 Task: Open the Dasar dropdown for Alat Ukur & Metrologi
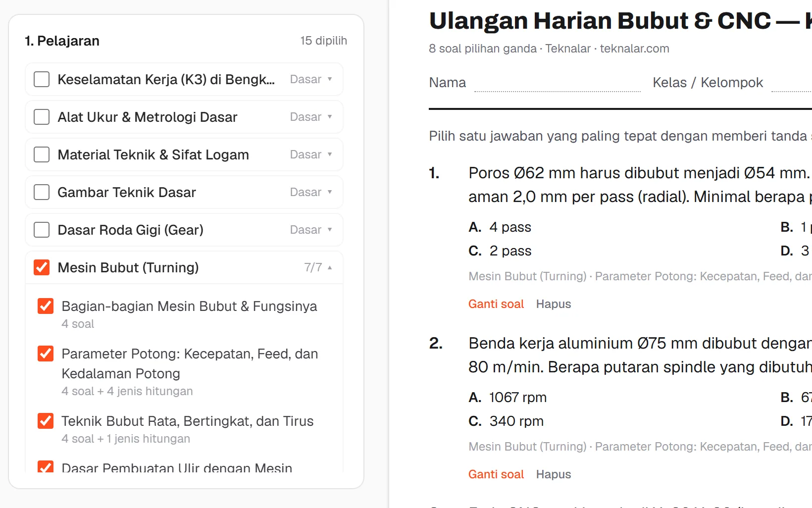pyautogui.click(x=311, y=117)
